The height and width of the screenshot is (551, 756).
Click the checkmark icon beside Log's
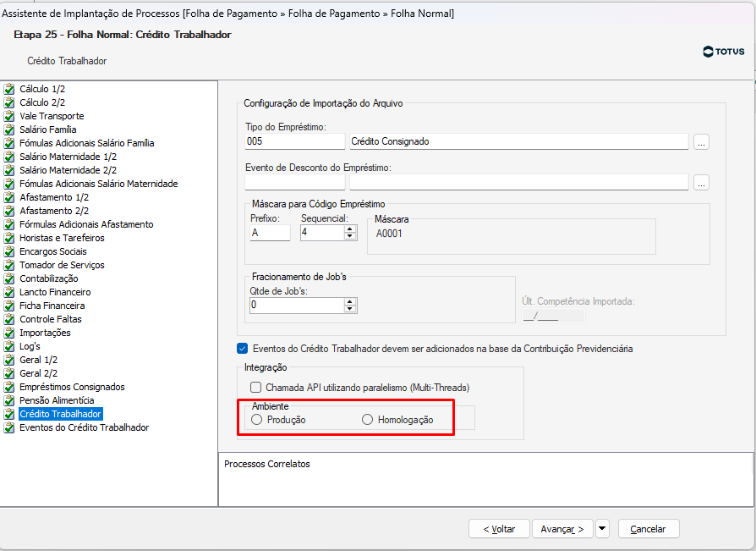(9, 346)
